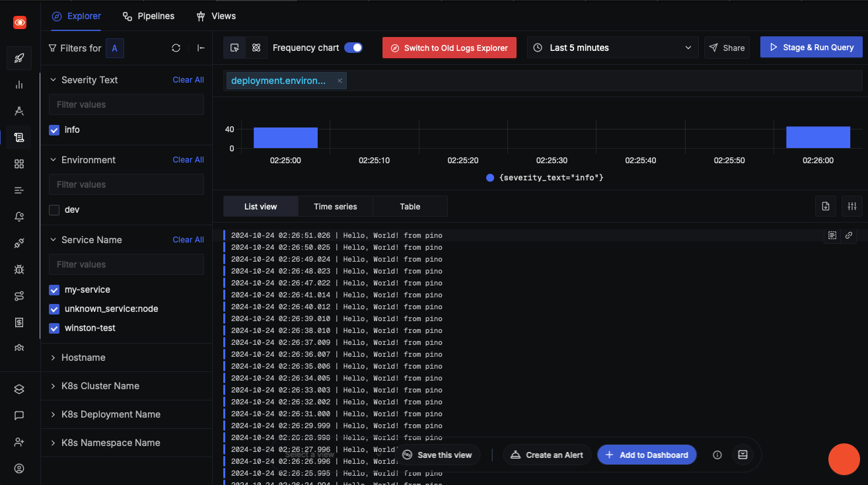The image size is (868, 485).
Task: Uncheck the winston-test checkbox
Action: pos(54,328)
